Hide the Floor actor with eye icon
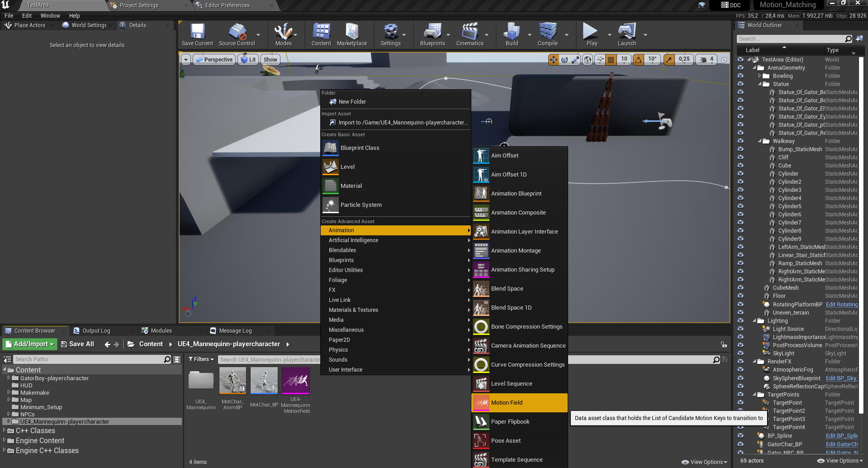 pos(740,296)
